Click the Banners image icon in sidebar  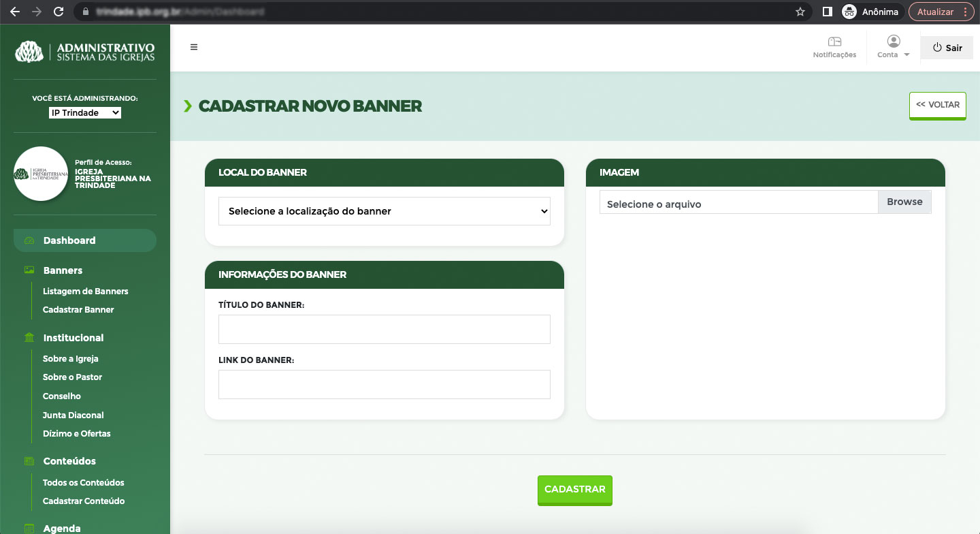pos(29,270)
